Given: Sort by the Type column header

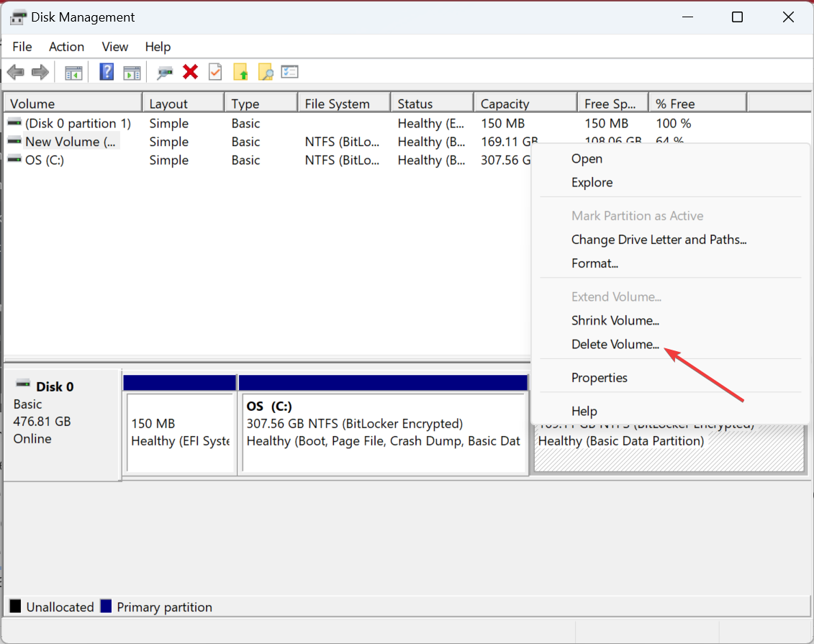Looking at the screenshot, I should pyautogui.click(x=262, y=104).
